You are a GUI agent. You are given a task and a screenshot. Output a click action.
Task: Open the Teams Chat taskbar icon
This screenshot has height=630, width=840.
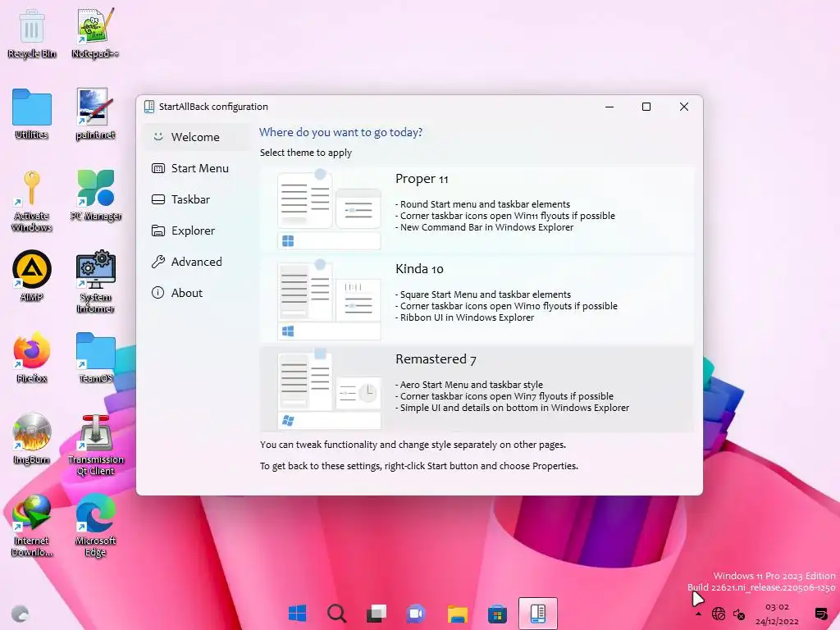416,614
